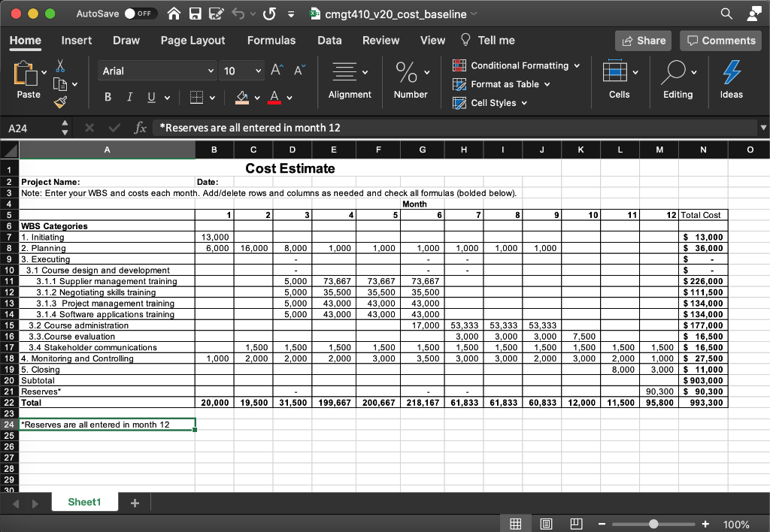Open the Undo history dropdown
770x532 pixels.
(x=253, y=14)
